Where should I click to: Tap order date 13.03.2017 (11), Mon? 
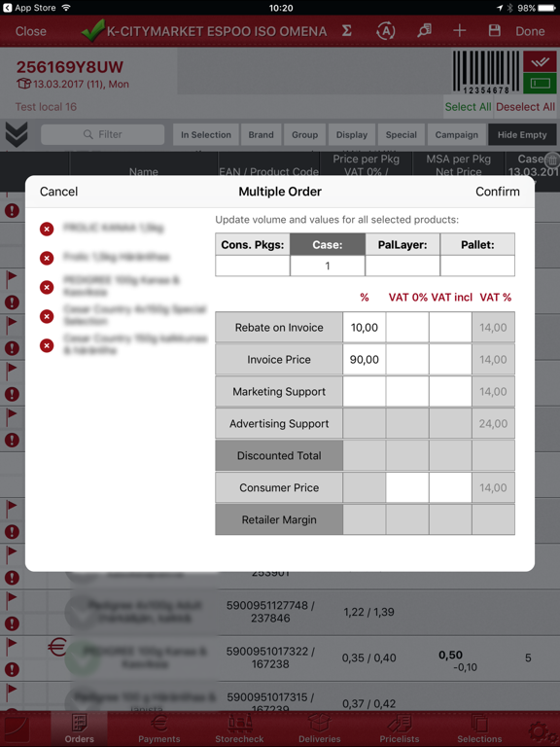tap(72, 85)
